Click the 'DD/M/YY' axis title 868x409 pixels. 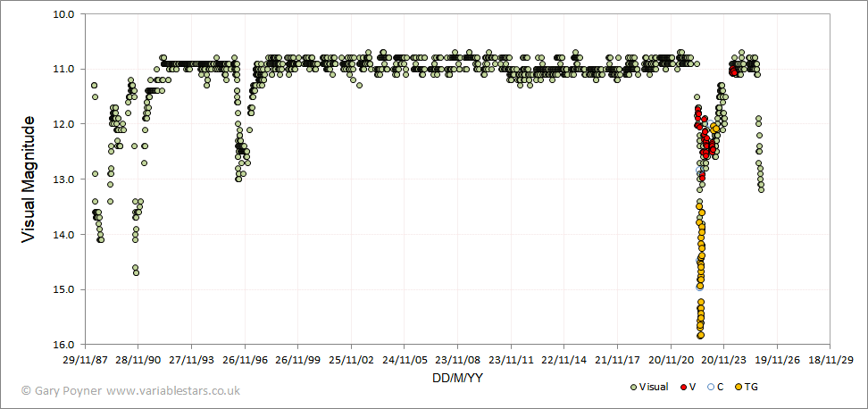tap(456, 378)
